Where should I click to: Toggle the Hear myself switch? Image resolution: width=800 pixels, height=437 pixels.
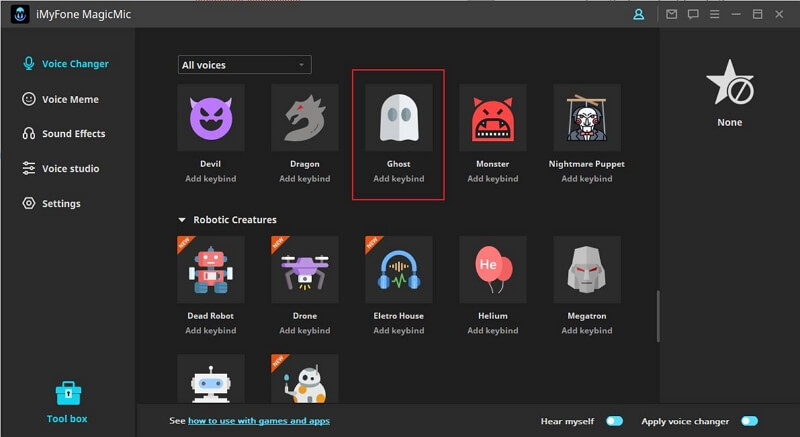click(614, 421)
